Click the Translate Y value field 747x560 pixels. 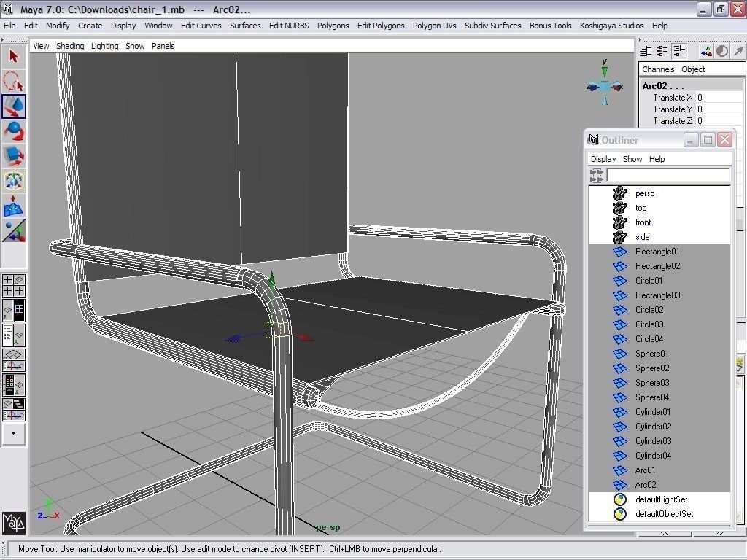719,109
